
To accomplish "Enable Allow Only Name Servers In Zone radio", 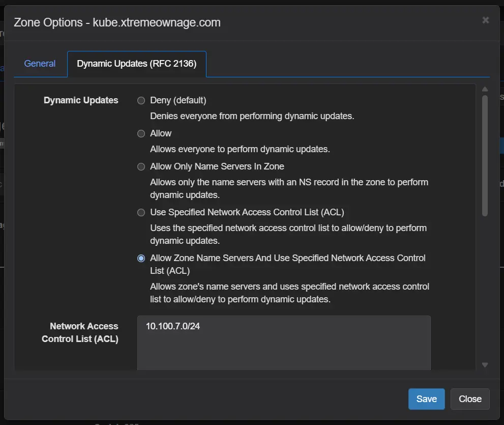I will pyautogui.click(x=141, y=166).
